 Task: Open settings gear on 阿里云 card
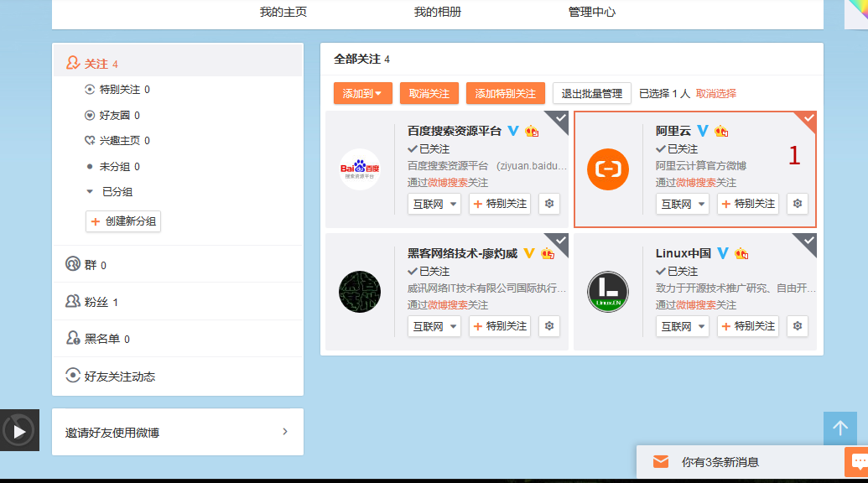click(x=798, y=204)
